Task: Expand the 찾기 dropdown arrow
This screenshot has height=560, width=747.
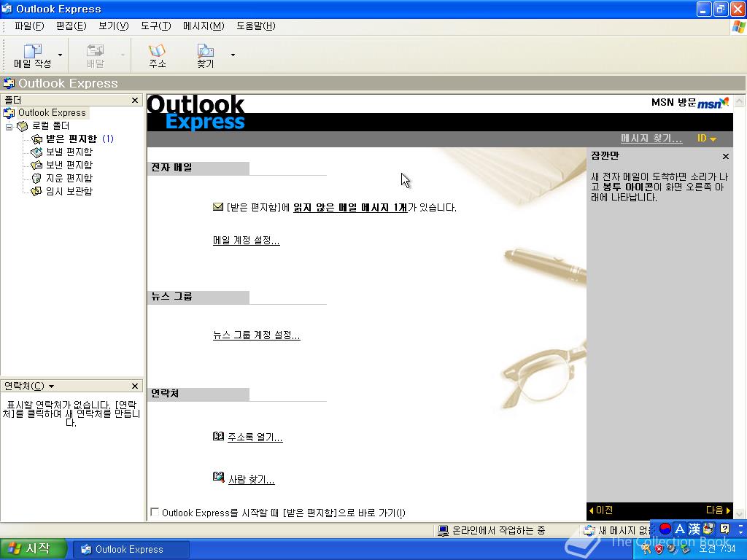Action: point(233,55)
